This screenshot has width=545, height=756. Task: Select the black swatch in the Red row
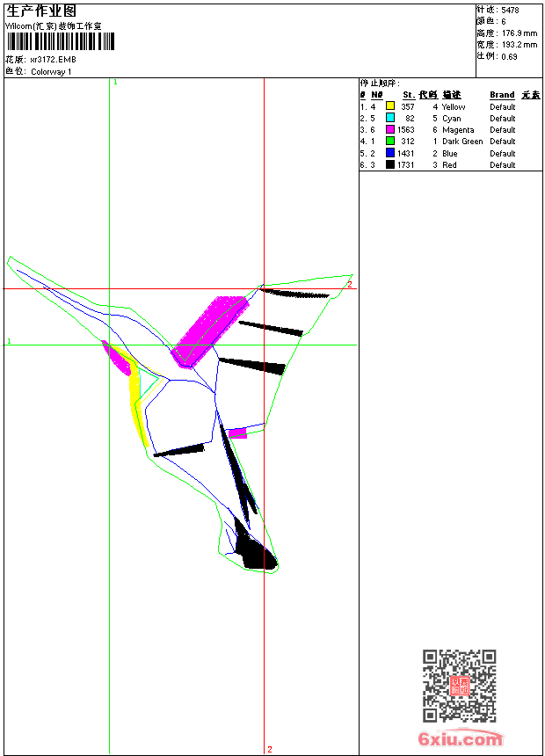(390, 164)
